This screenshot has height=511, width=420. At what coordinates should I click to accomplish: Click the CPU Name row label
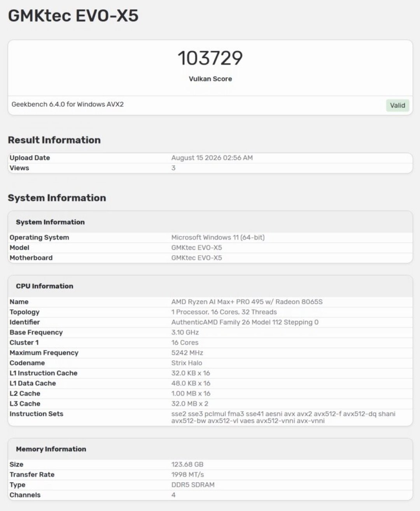[19, 302]
